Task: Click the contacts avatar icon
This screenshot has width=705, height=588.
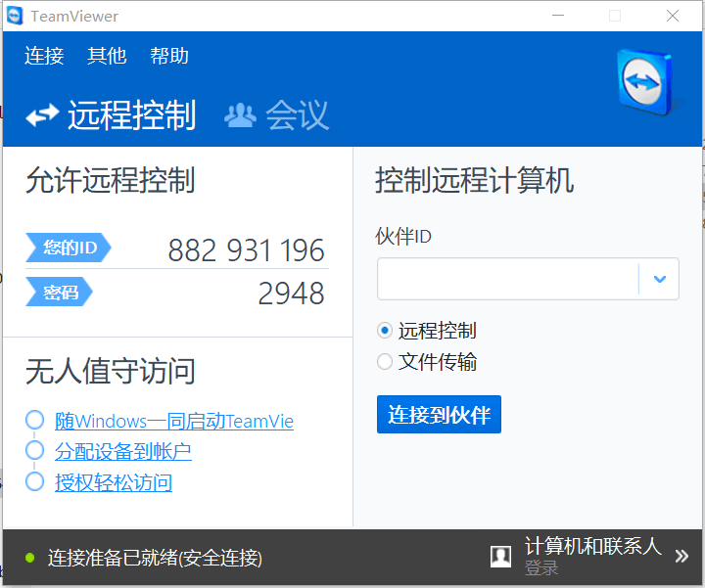Action: 500,557
